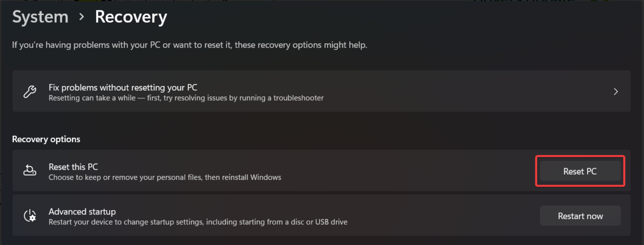The image size is (644, 245).
Task: Select the Recovery options heading
Action: click(x=46, y=139)
